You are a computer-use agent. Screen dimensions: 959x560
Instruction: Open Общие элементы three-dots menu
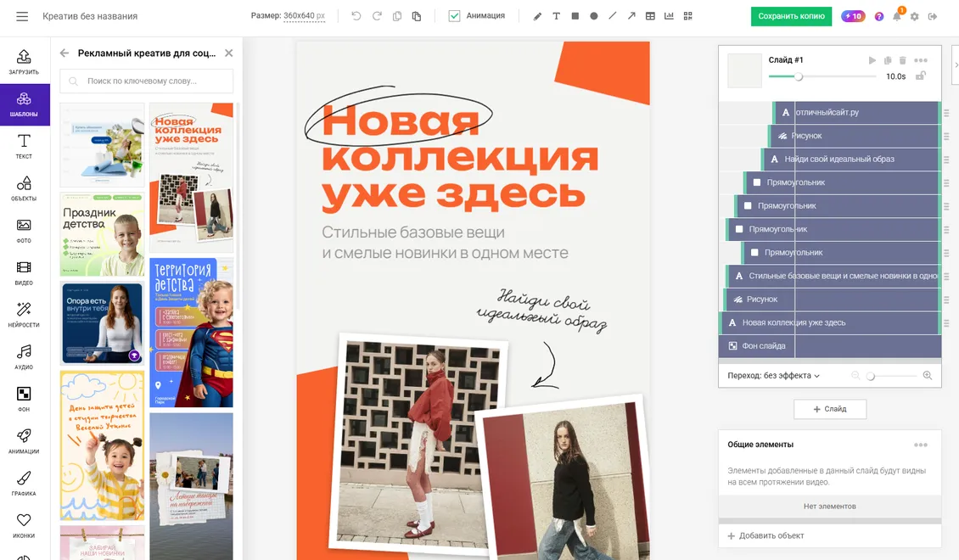(921, 445)
